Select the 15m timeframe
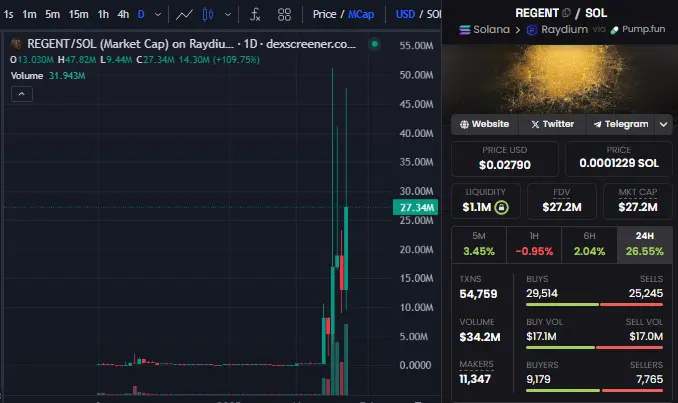This screenshot has height=403, width=678. (78, 14)
